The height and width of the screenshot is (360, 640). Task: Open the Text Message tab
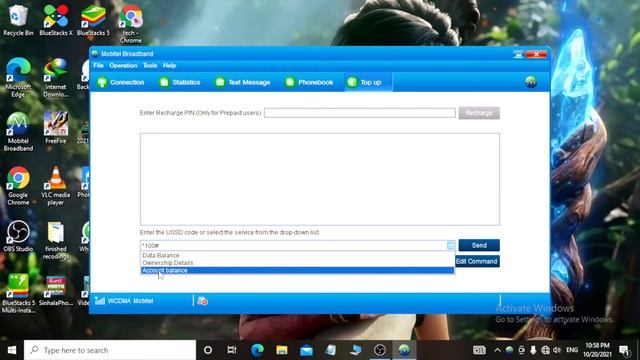(243, 82)
